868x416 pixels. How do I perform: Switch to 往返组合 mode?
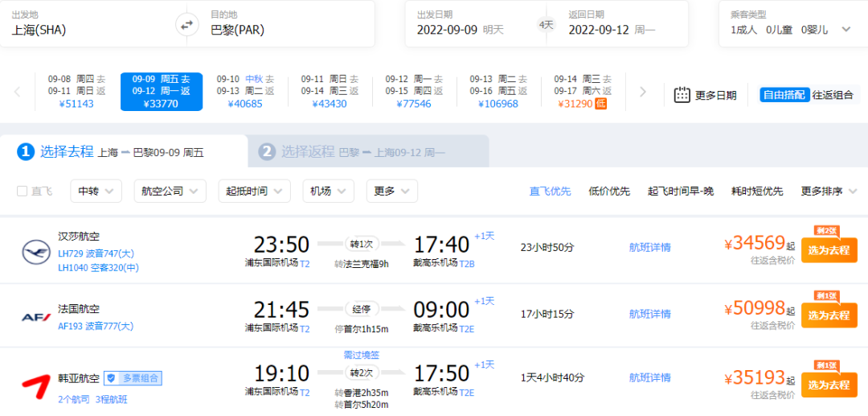833,95
